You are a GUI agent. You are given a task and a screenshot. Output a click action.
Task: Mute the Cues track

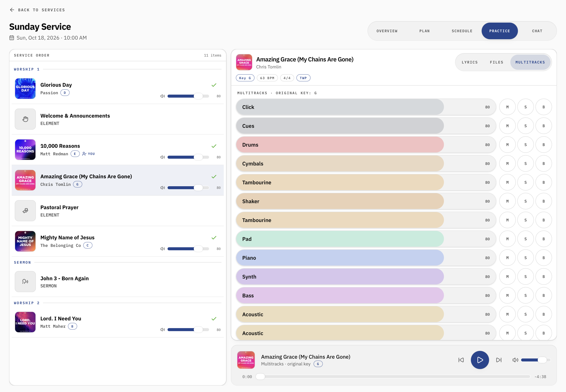[x=508, y=126]
